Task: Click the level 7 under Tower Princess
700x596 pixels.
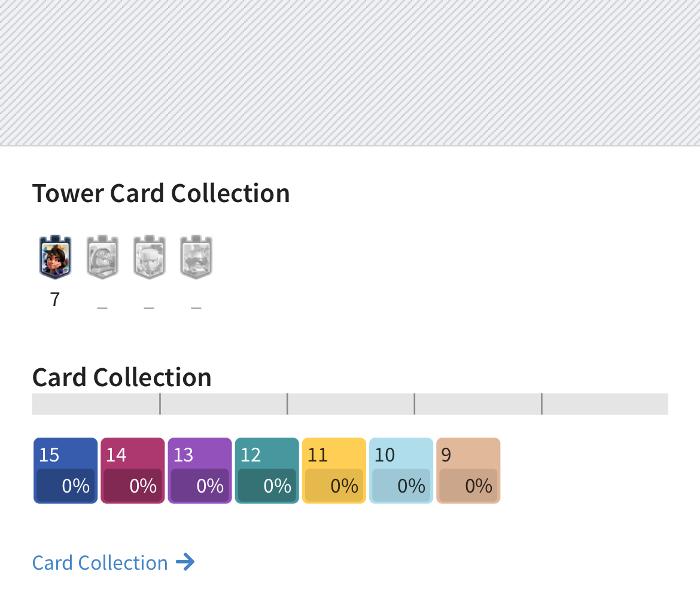Action: 55,299
